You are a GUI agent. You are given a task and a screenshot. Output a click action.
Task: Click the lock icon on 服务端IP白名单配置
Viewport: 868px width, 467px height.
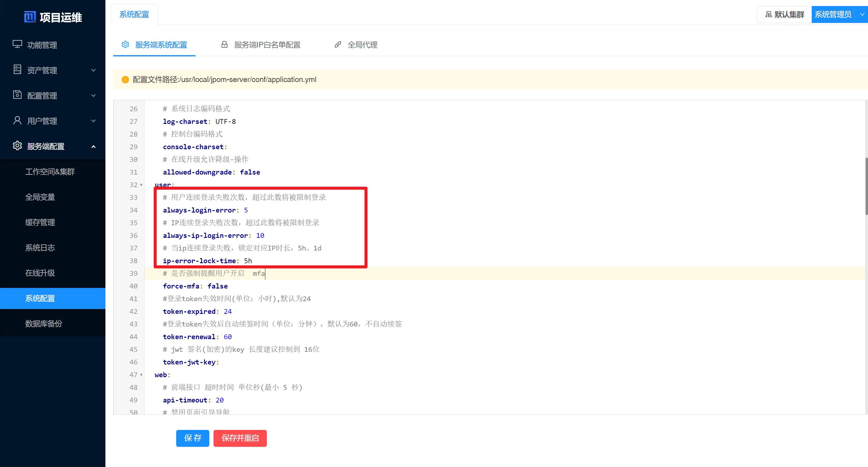pos(224,44)
